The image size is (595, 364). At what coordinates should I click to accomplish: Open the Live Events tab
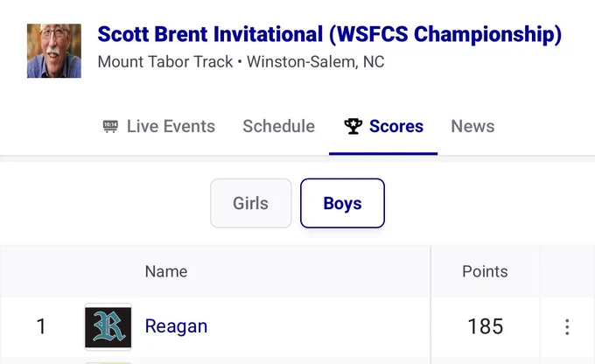coord(158,126)
